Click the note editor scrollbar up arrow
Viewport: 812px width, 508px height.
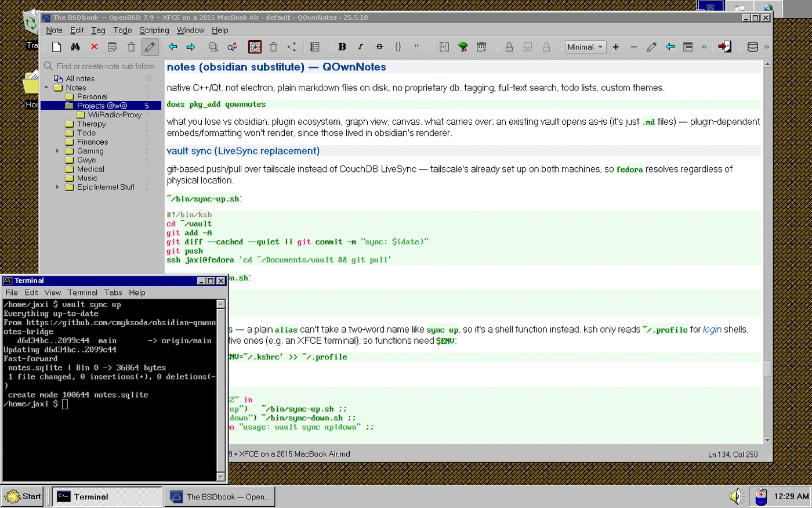click(x=767, y=63)
